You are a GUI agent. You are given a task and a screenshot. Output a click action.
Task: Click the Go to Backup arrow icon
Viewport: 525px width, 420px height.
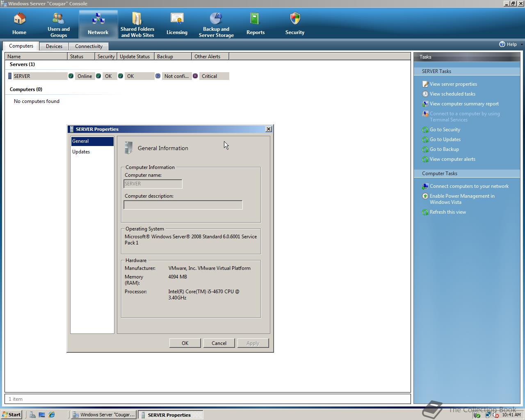pyautogui.click(x=425, y=149)
